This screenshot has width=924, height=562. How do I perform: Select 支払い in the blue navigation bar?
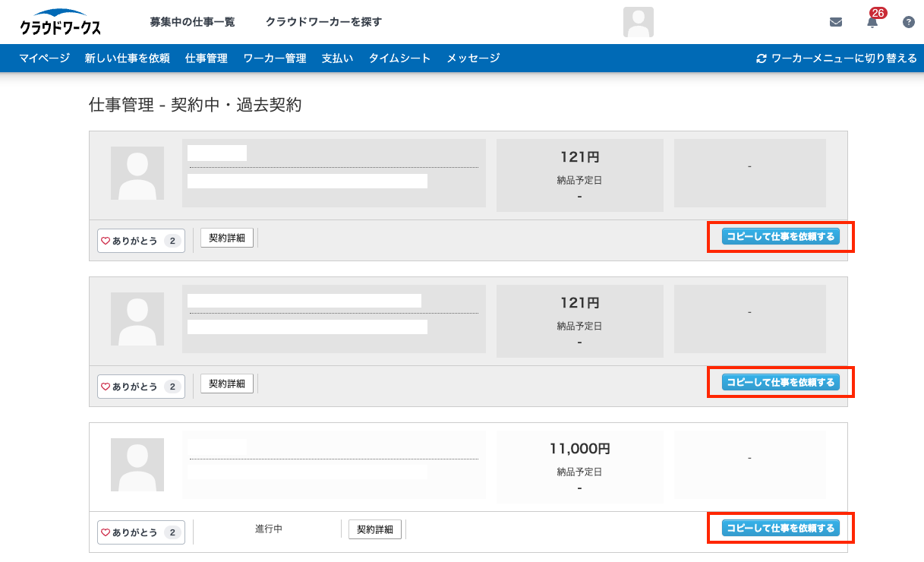point(337,58)
